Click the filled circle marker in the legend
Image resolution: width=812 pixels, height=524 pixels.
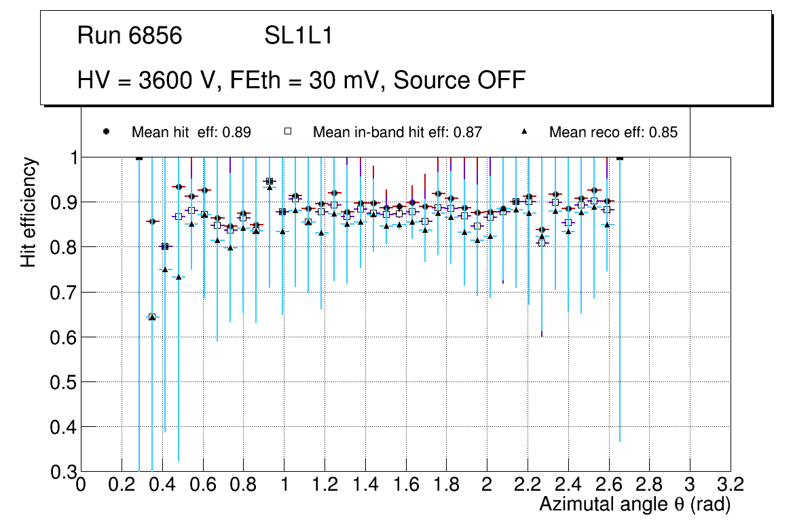pos(106,132)
